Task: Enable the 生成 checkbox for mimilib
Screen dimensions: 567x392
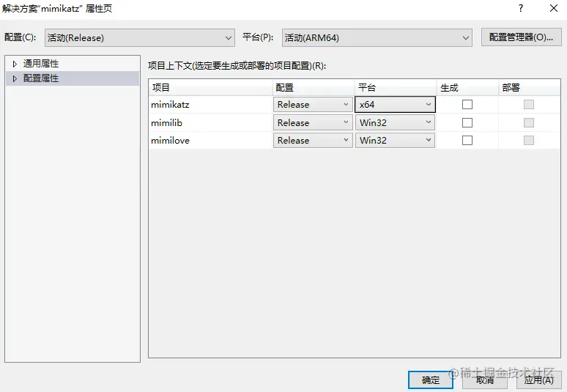Action: point(467,122)
